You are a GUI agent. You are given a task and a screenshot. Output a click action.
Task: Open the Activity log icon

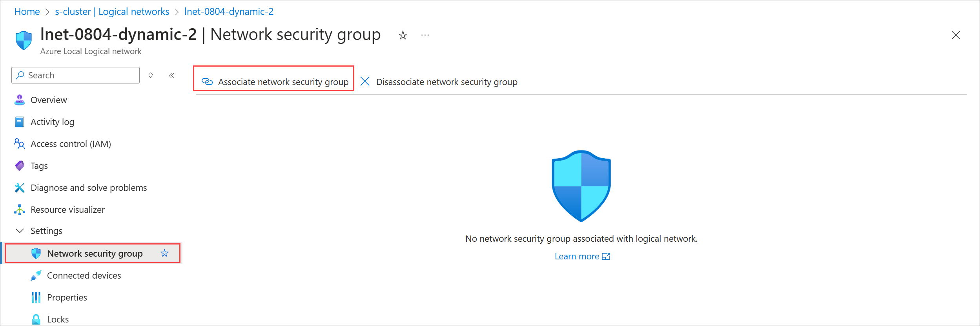20,122
